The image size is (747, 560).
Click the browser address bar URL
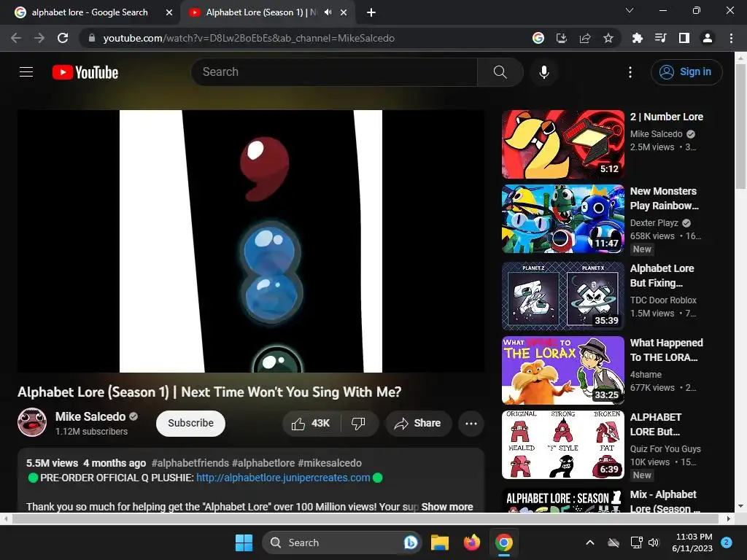pos(249,38)
